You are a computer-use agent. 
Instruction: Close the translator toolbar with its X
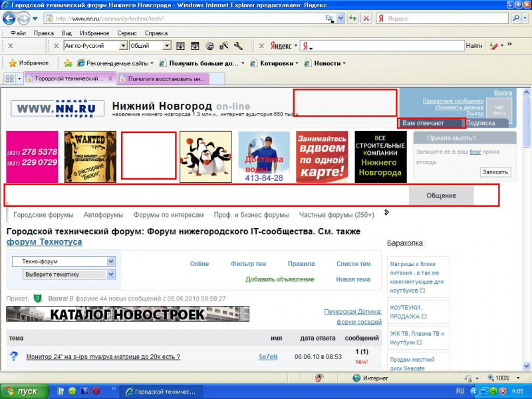[x=57, y=46]
